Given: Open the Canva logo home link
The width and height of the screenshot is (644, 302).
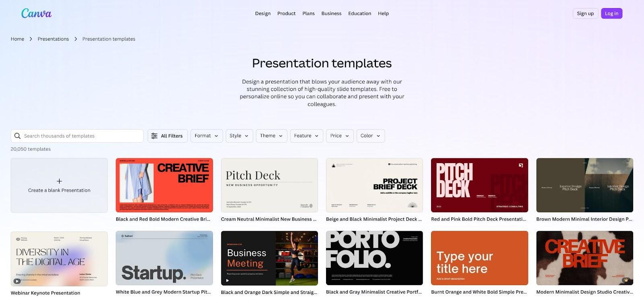Looking at the screenshot, I should (x=36, y=13).
